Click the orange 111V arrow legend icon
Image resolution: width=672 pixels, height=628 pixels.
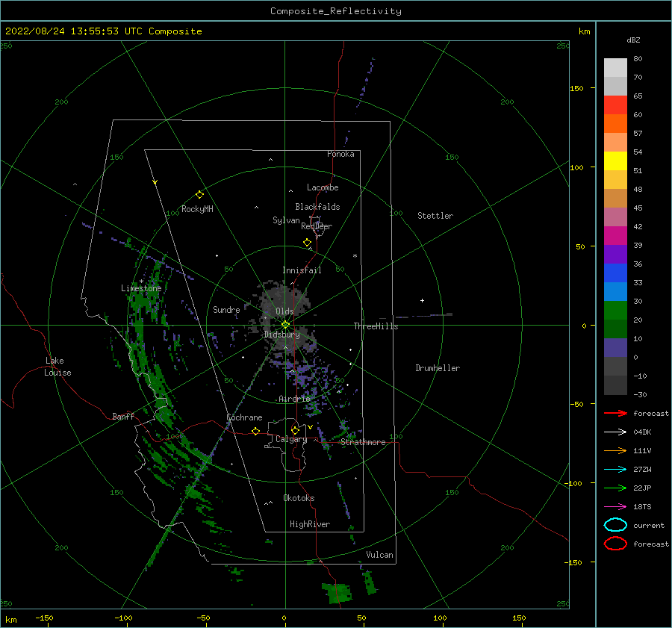point(615,450)
